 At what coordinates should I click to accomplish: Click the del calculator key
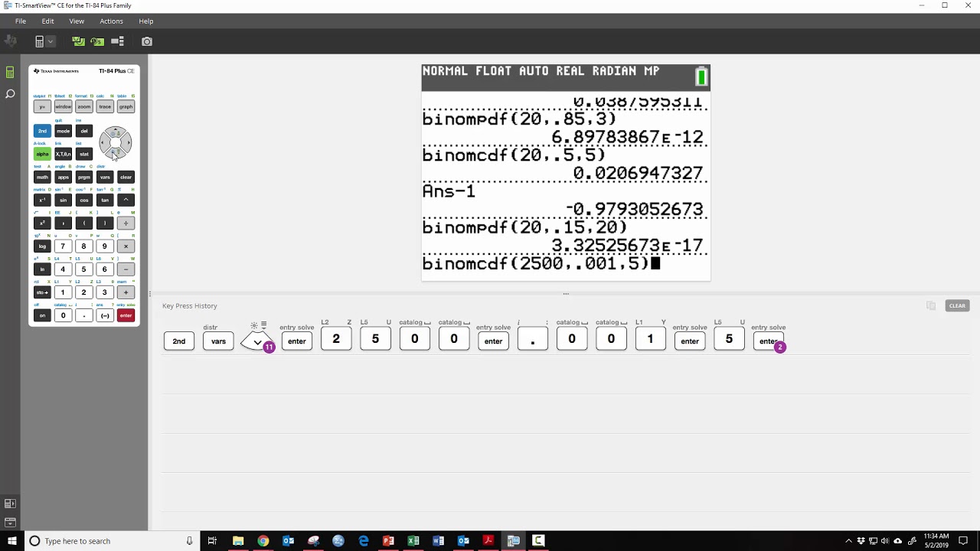[84, 131]
